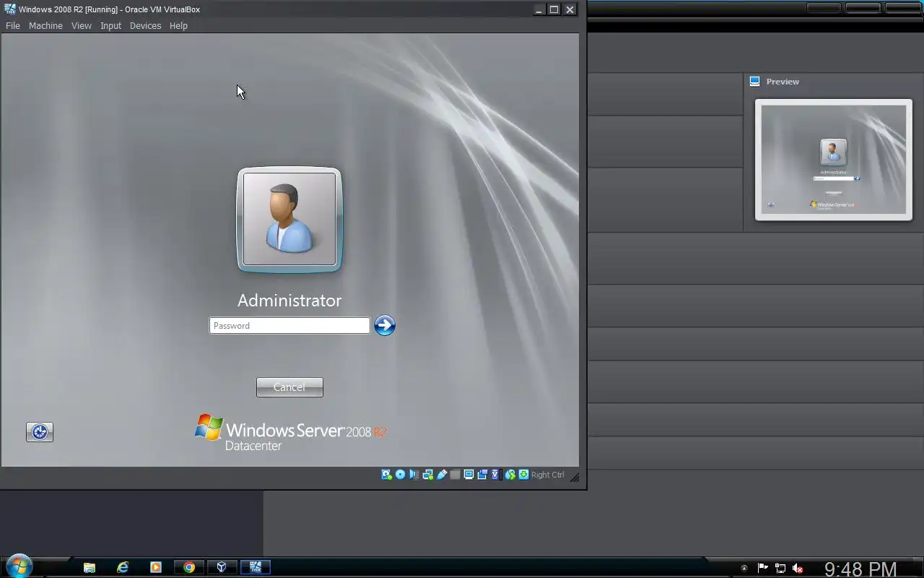Click the hard disk activity status icon
The width and height of the screenshot is (924, 578).
click(387, 475)
